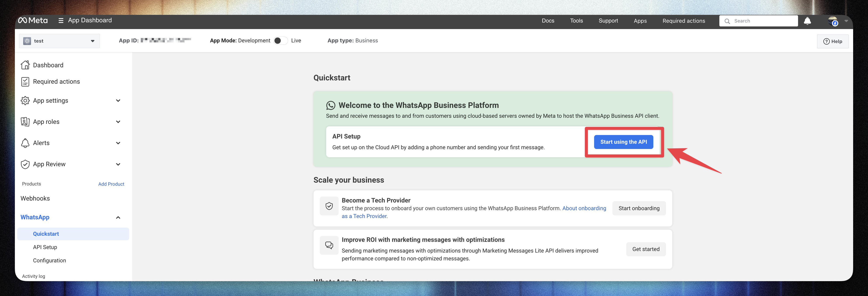The height and width of the screenshot is (296, 868).
Task: Click the Add Product link
Action: pos(111,184)
